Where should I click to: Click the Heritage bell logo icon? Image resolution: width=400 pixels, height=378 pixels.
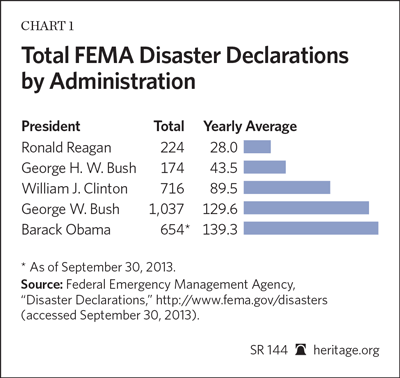(301, 350)
